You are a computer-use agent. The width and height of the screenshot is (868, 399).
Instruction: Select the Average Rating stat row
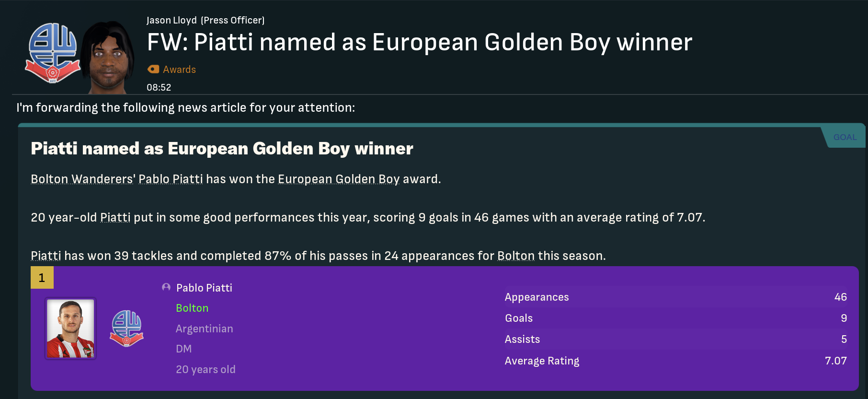point(675,361)
